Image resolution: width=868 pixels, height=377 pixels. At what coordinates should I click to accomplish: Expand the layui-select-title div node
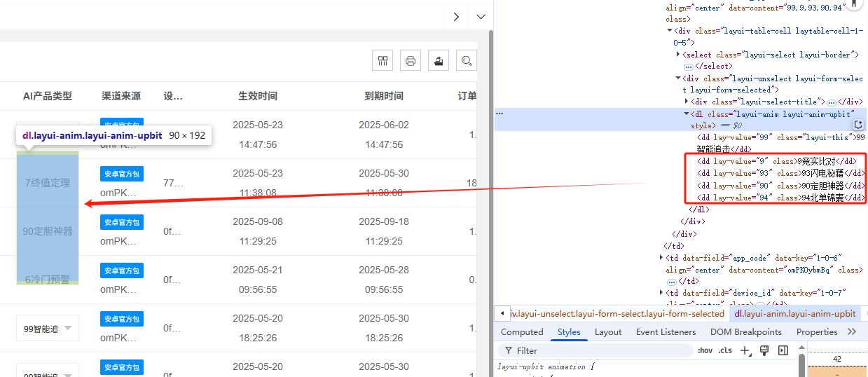(x=687, y=102)
